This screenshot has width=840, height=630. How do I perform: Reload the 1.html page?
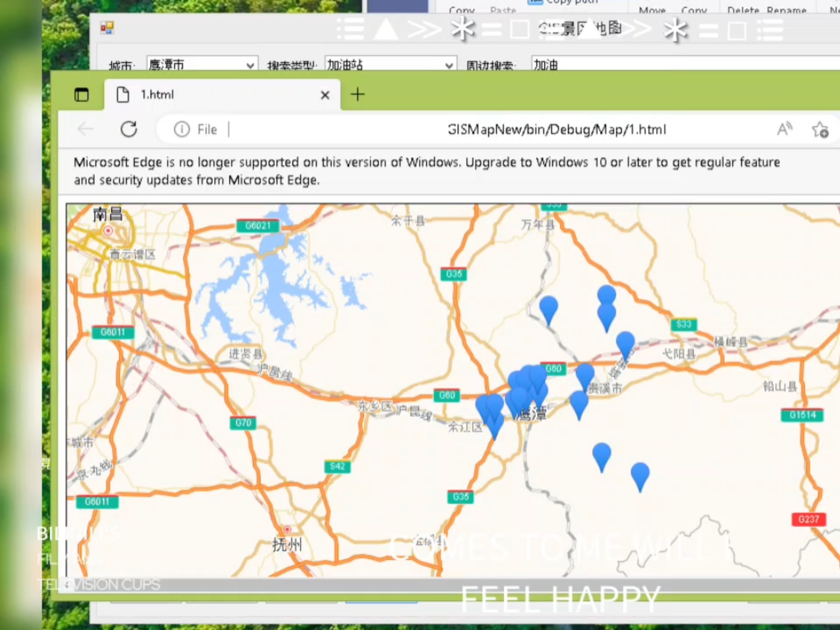pyautogui.click(x=129, y=129)
